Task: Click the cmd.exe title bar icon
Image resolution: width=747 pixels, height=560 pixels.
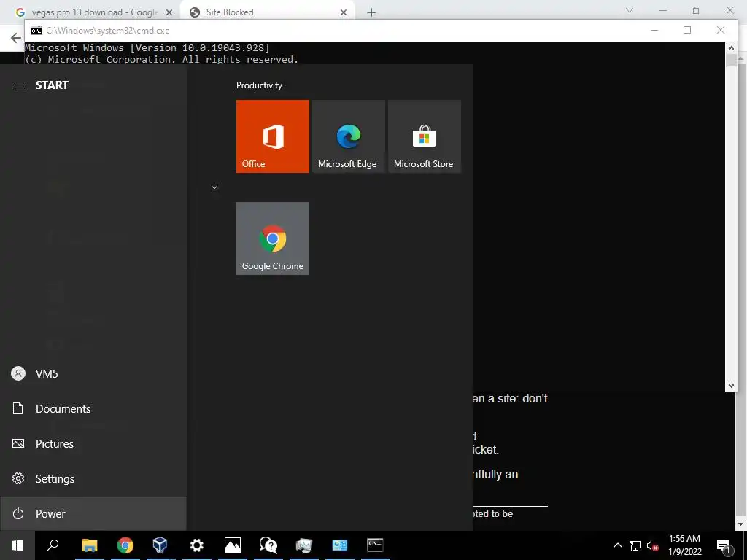Action: (x=36, y=31)
